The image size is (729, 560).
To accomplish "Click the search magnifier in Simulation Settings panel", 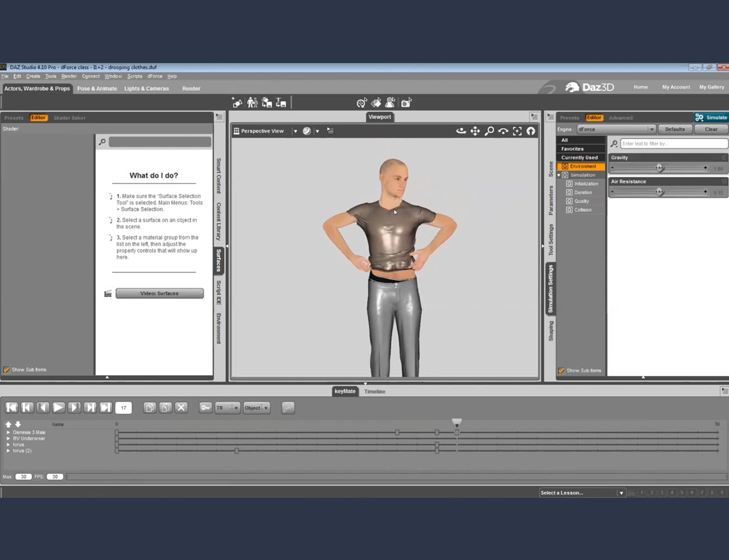I will [x=614, y=143].
